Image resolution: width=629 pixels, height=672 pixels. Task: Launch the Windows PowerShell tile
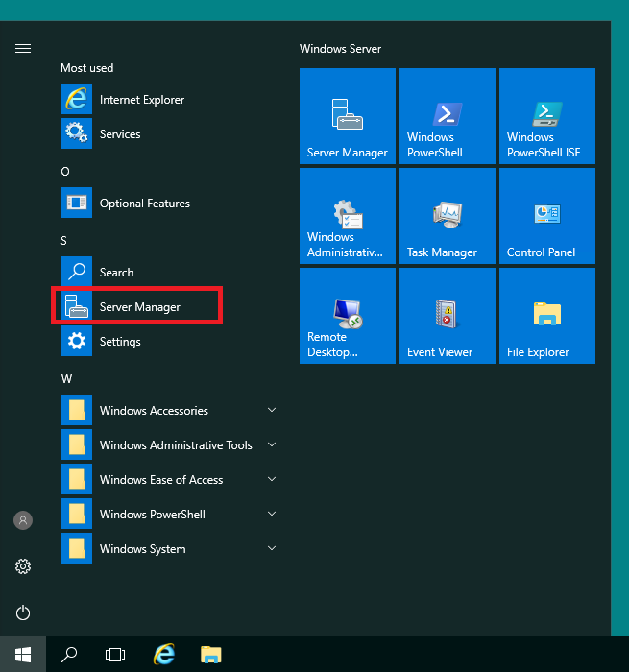[x=448, y=116]
